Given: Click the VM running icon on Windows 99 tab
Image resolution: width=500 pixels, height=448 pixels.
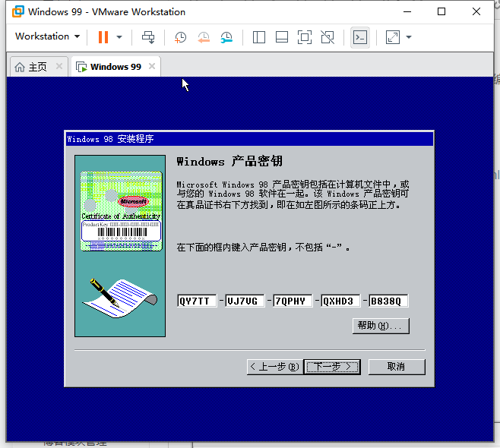Looking at the screenshot, I should (81, 67).
